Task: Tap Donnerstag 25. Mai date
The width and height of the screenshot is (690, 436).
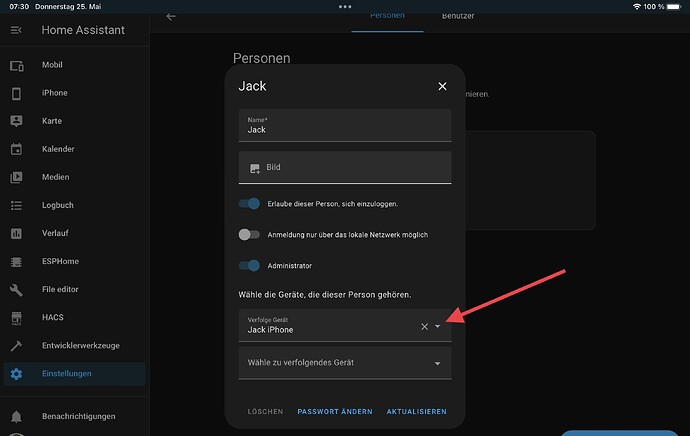Action: 68,7
